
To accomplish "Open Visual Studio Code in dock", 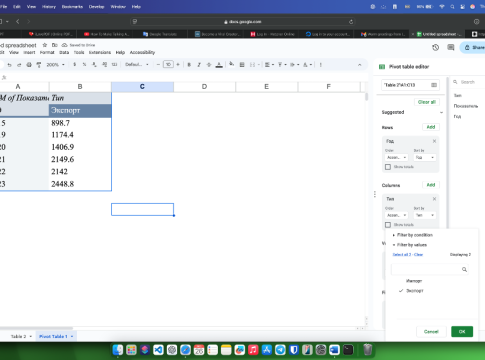I will point(158,350).
